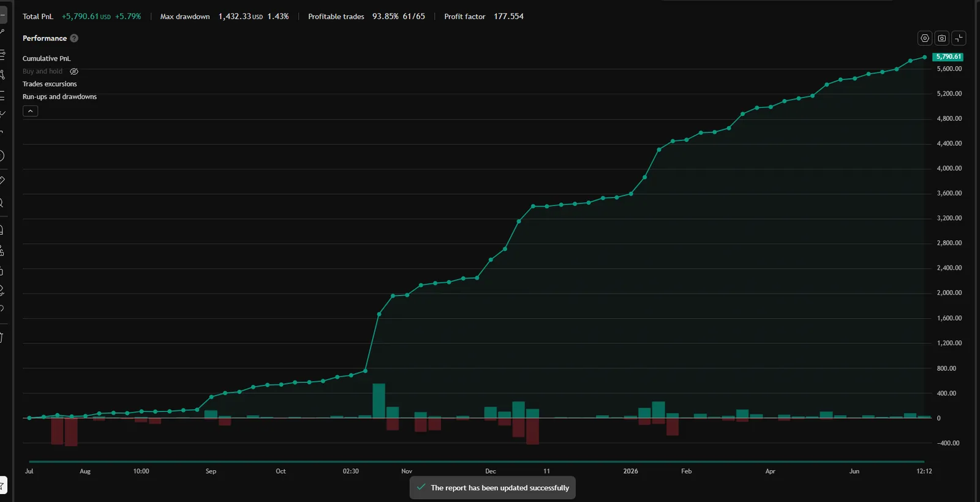Click the -400.00 axis value

948,443
